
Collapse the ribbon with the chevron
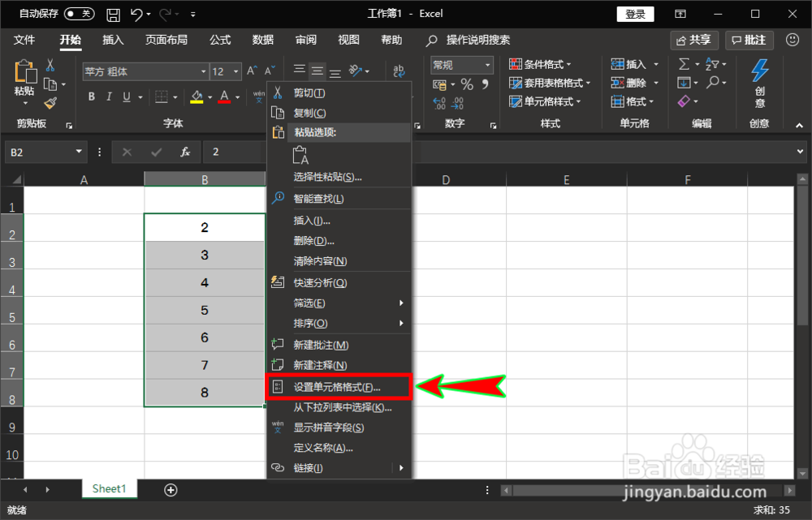point(799,125)
